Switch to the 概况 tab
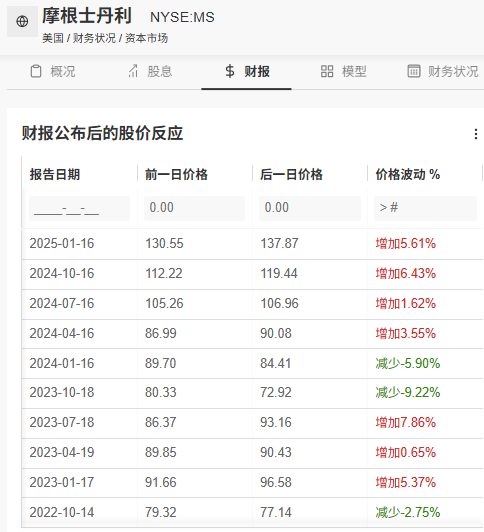The width and height of the screenshot is (484, 532). click(53, 72)
